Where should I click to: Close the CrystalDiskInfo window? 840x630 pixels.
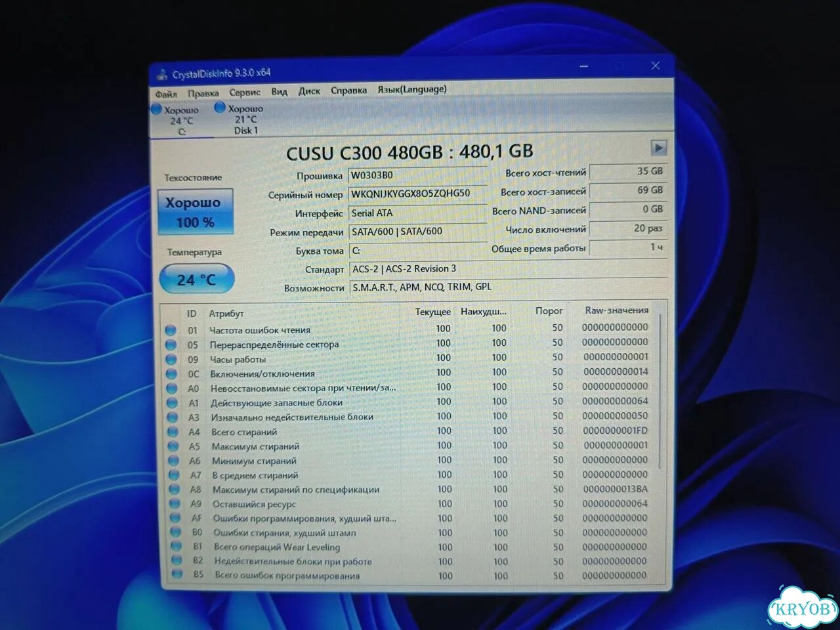655,66
